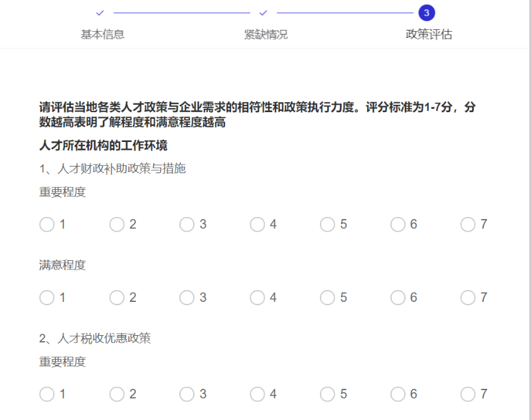The width and height of the screenshot is (531, 420).
Task: Click the question title 人才财政补助政策与措施
Action: [113, 169]
